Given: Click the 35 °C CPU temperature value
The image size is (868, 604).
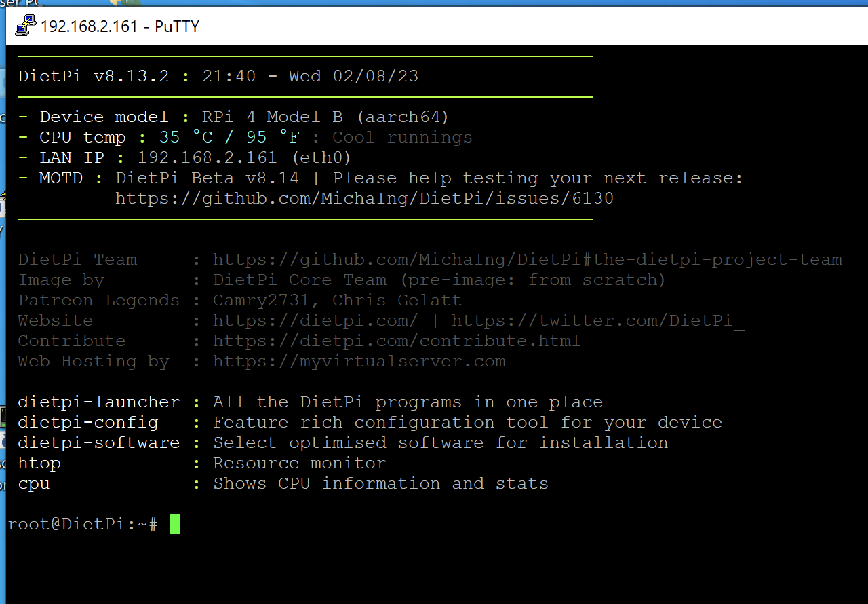Looking at the screenshot, I should 186,137.
